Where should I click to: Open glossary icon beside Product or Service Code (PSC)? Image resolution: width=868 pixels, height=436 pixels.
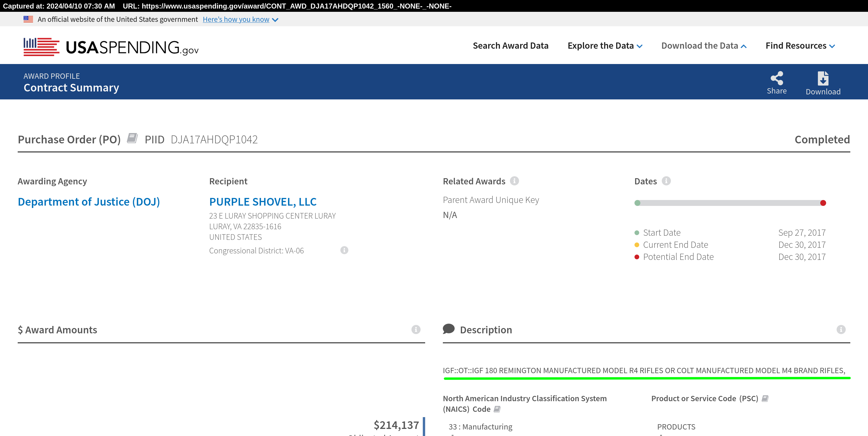[x=765, y=399]
